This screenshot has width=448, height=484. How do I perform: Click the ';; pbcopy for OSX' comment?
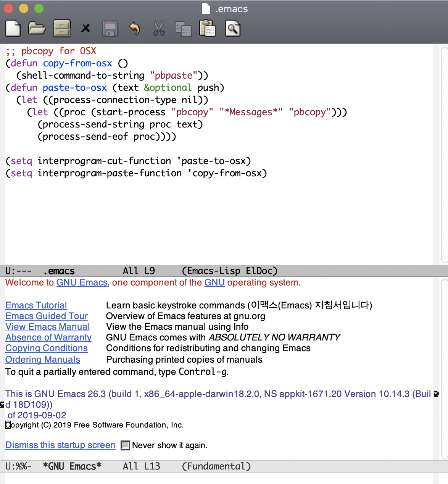(51, 51)
